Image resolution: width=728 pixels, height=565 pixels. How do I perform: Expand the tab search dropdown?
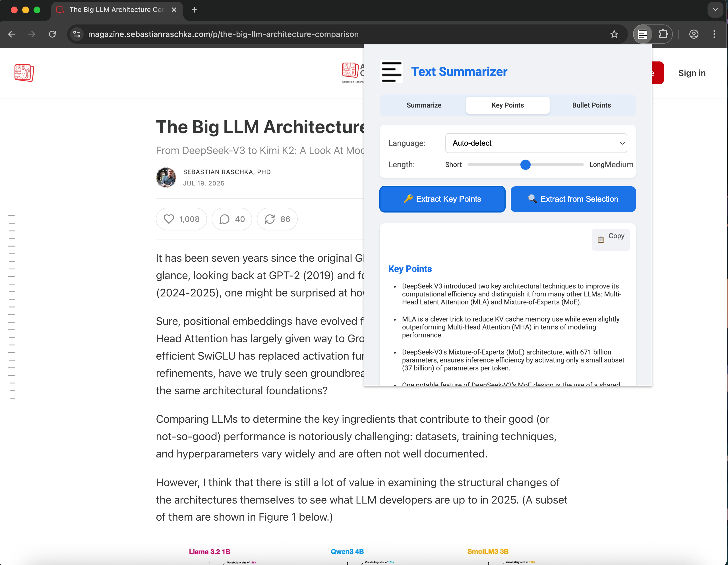click(x=715, y=10)
